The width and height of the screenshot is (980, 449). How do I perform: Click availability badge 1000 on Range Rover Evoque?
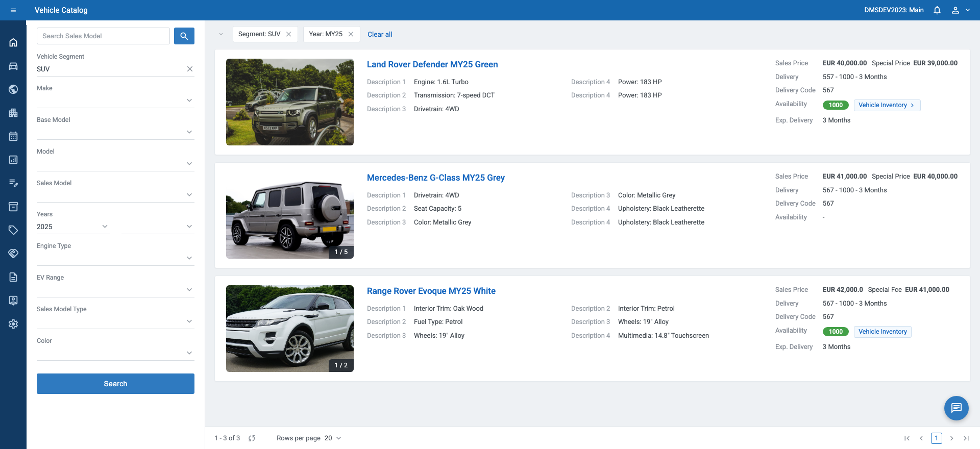[x=836, y=332]
